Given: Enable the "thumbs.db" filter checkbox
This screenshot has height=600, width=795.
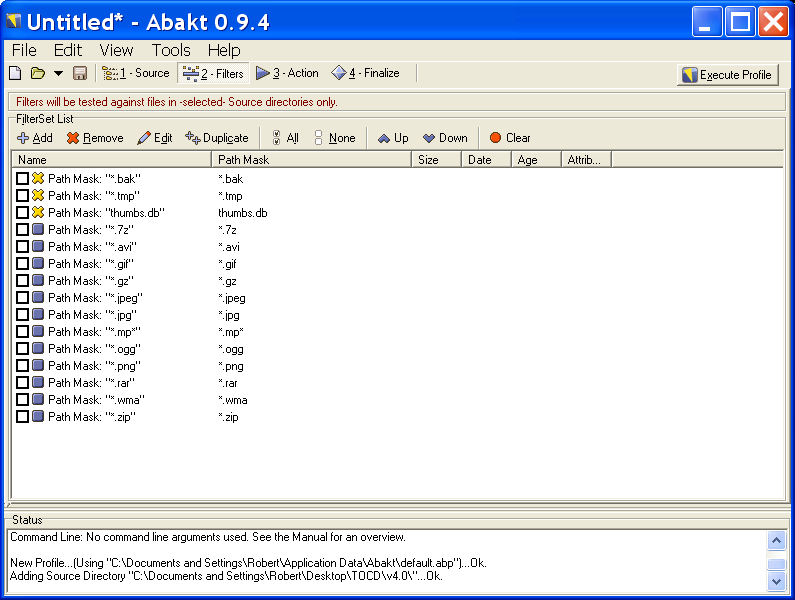Looking at the screenshot, I should click(x=22, y=213).
